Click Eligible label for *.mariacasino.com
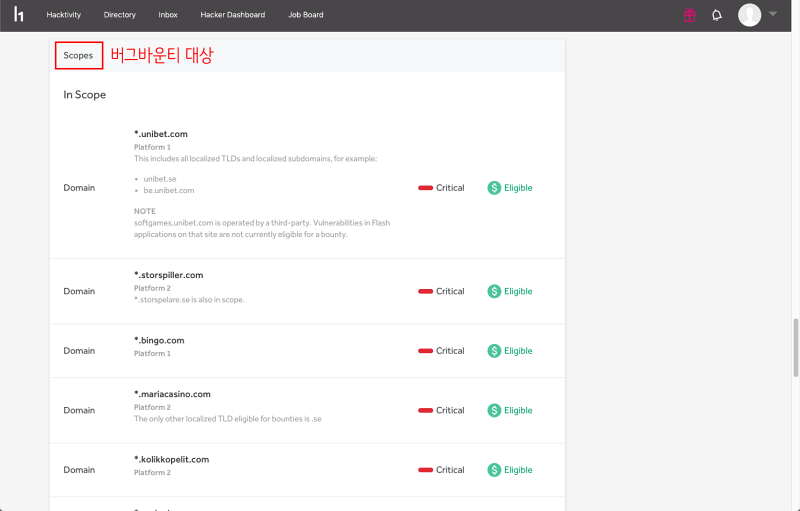Viewport: 800px width, 511px height. point(518,411)
